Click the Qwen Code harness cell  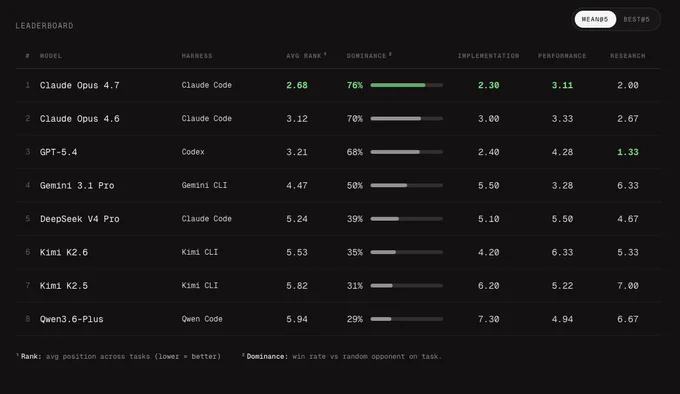(x=202, y=319)
